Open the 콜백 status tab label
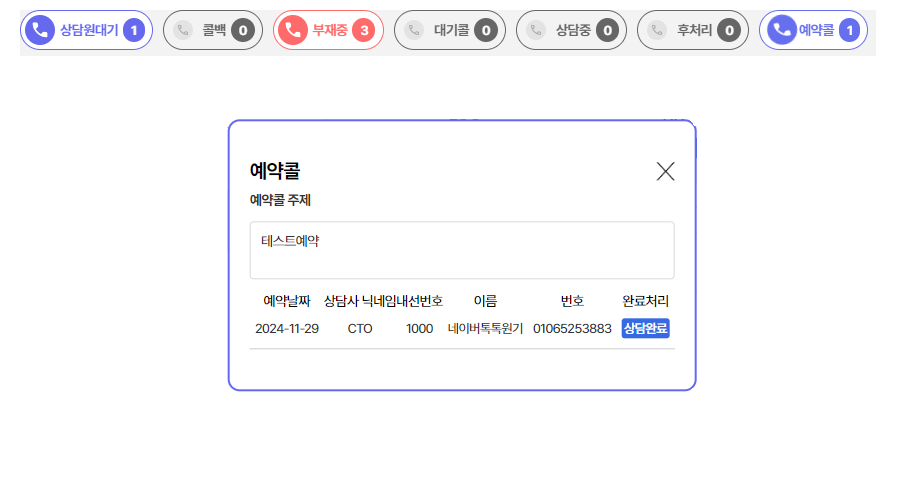The image size is (909, 496). coord(213,30)
